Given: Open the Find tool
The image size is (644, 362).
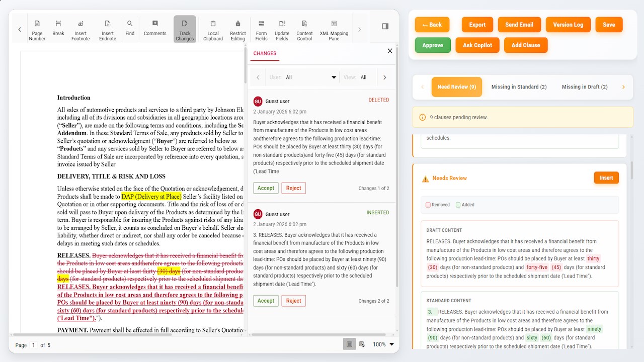Looking at the screenshot, I should pyautogui.click(x=130, y=30).
